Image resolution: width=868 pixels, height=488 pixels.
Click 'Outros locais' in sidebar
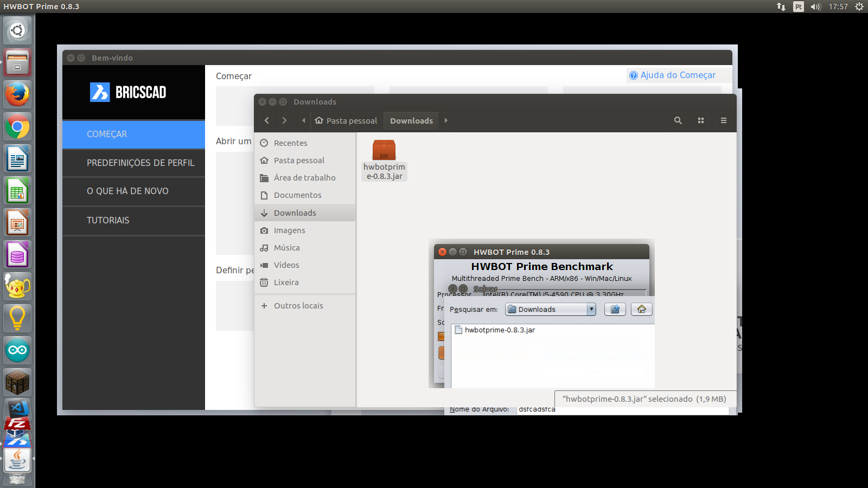coord(305,306)
